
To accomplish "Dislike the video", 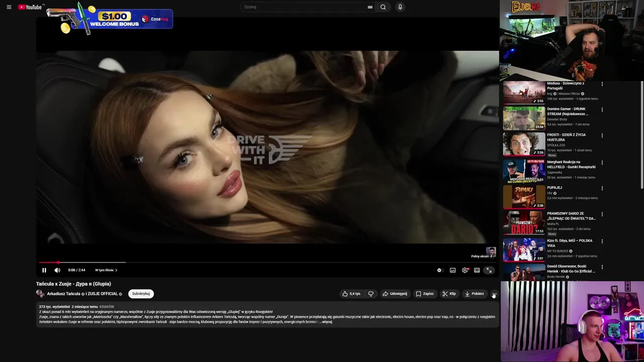I will pos(371,294).
